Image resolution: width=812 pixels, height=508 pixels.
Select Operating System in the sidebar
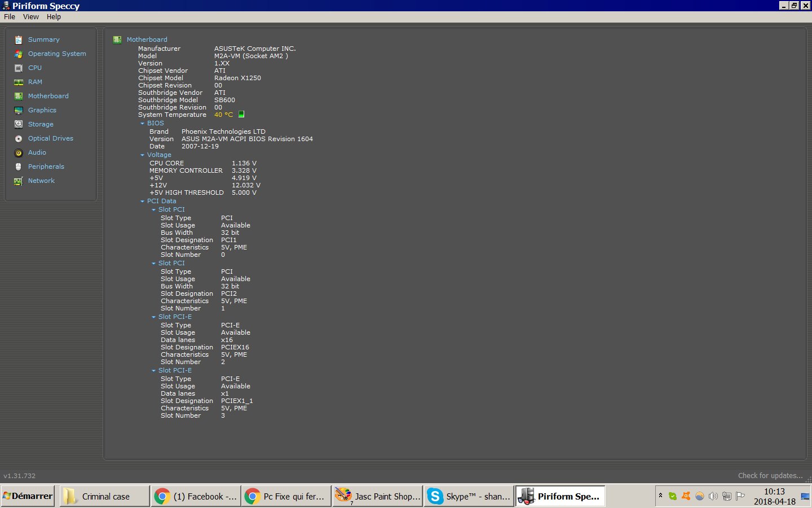pos(57,54)
